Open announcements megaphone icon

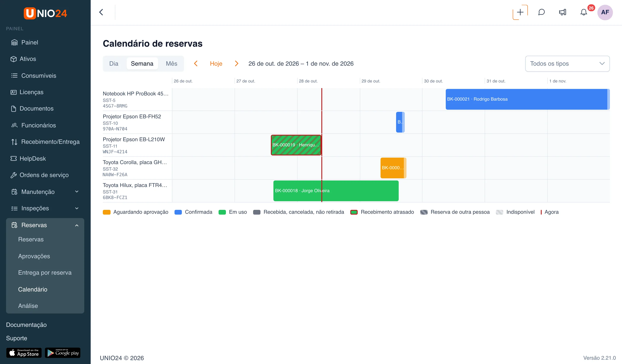click(x=563, y=12)
